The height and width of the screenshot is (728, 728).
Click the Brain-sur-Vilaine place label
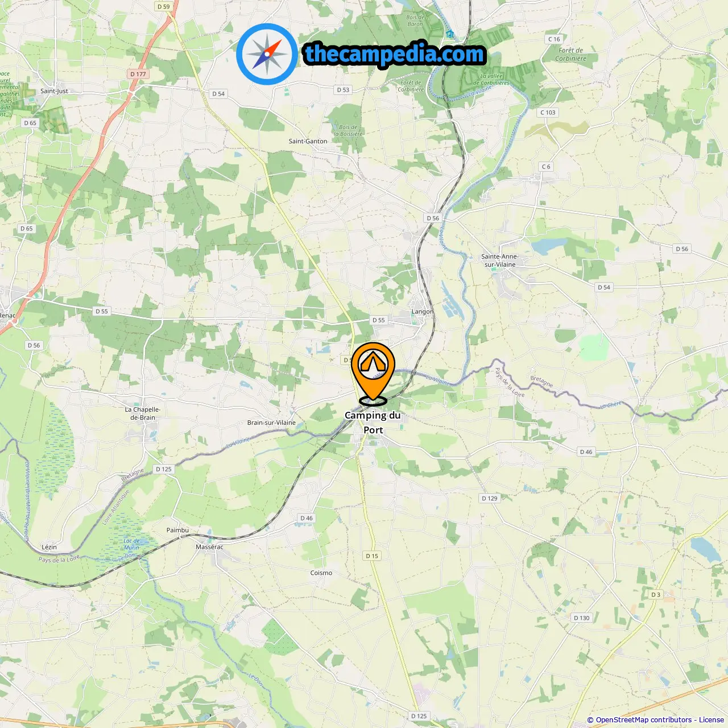pyautogui.click(x=271, y=423)
